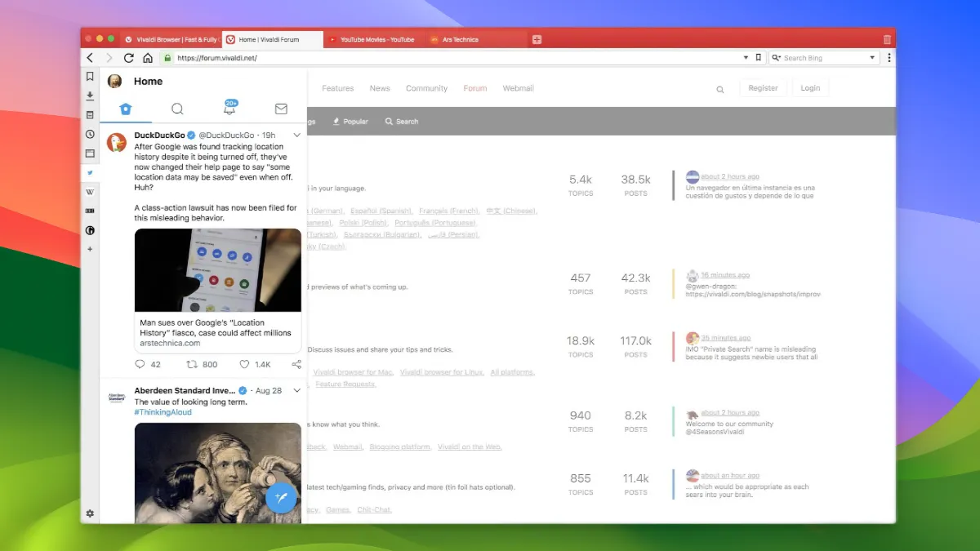The height and width of the screenshot is (551, 980).
Task: Expand the DuckDuckGo tweet options chevron
Action: 296,136
